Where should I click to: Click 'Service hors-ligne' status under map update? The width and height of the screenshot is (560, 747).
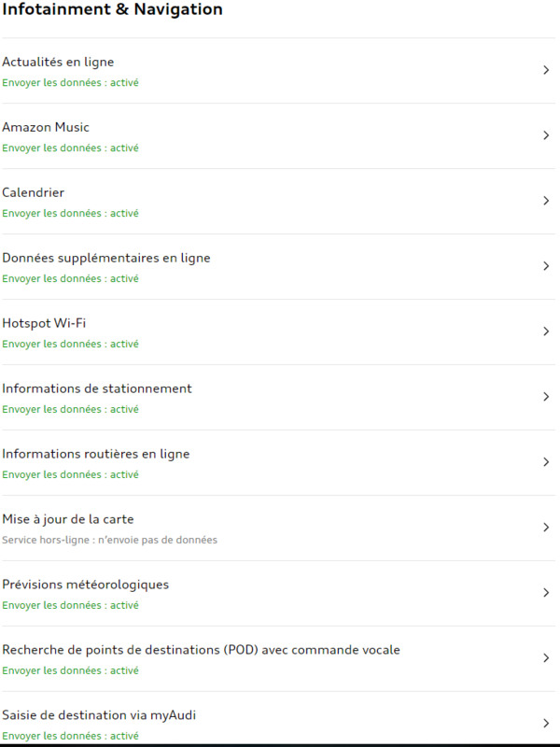click(x=109, y=540)
